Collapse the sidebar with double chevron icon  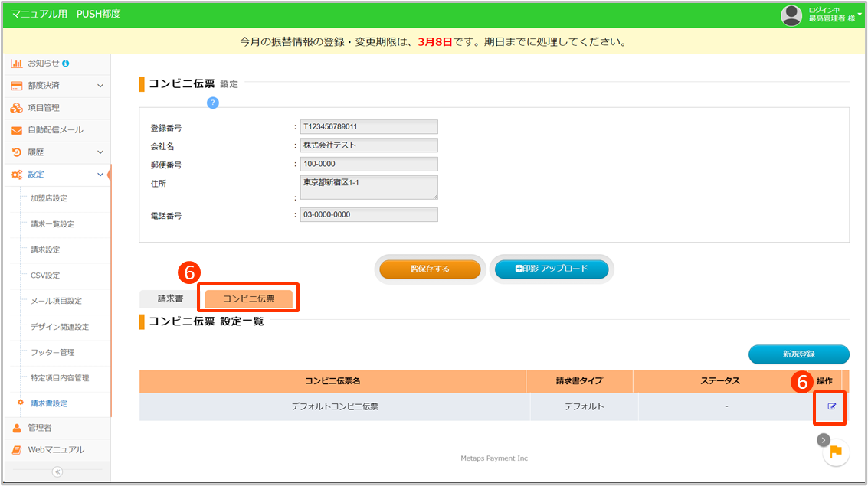[57, 471]
